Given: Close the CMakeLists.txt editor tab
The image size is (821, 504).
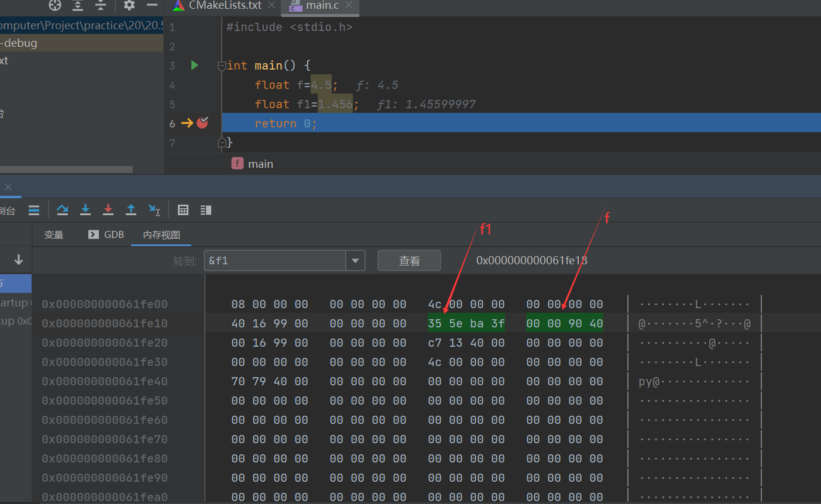Looking at the screenshot, I should (x=272, y=5).
